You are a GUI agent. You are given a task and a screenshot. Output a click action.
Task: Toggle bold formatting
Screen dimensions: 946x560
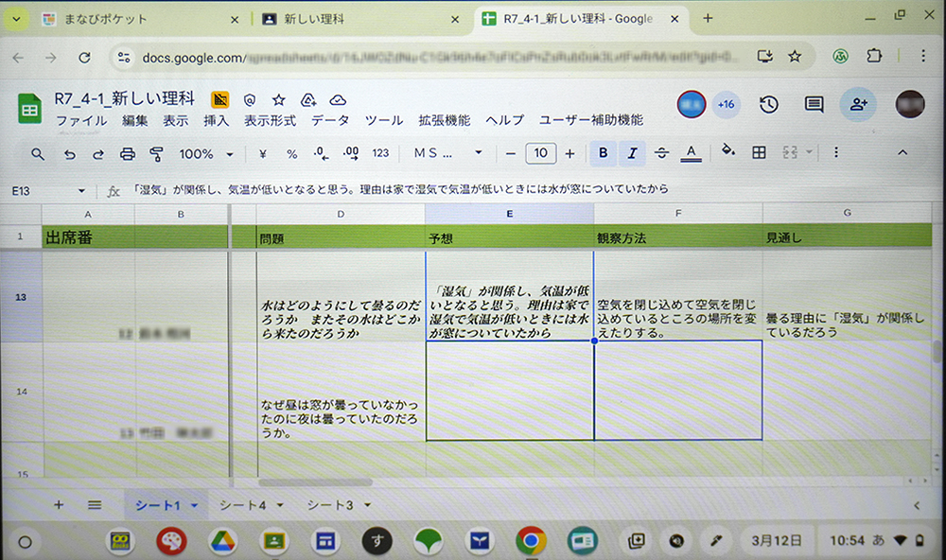(x=603, y=152)
